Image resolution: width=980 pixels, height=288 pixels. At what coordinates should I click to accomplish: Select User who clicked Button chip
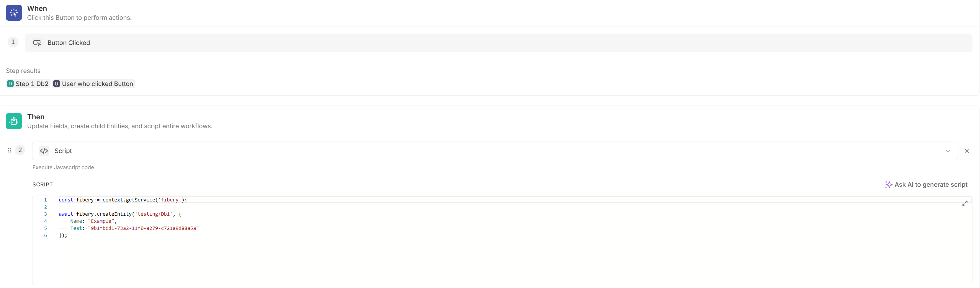click(x=94, y=84)
